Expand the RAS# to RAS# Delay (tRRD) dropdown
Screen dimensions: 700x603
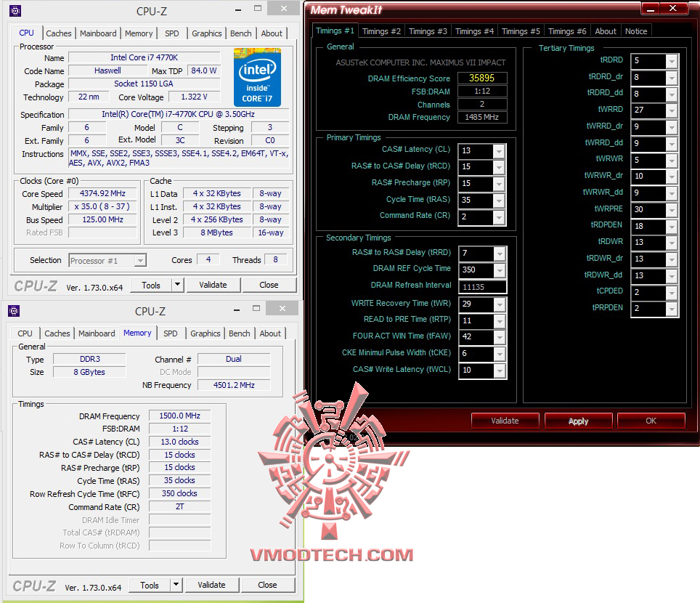point(500,254)
